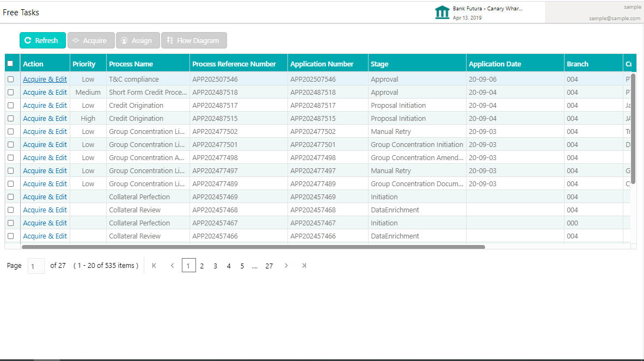This screenshot has height=361, width=644.
Task: Open Acquire & Edit for APP202457469
Action: point(45,197)
